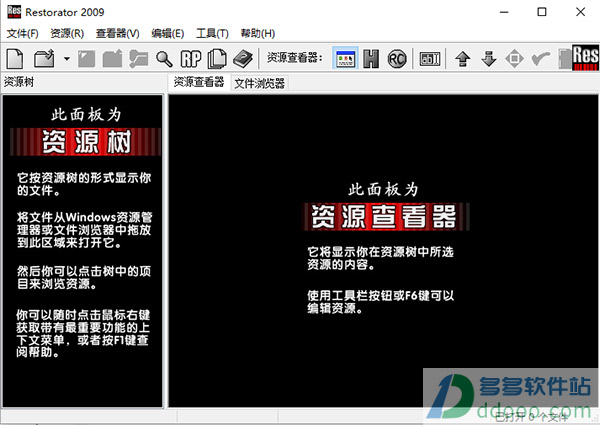600x425 pixels.
Task: Close the Restorator 2009 window
Action: pos(580,12)
